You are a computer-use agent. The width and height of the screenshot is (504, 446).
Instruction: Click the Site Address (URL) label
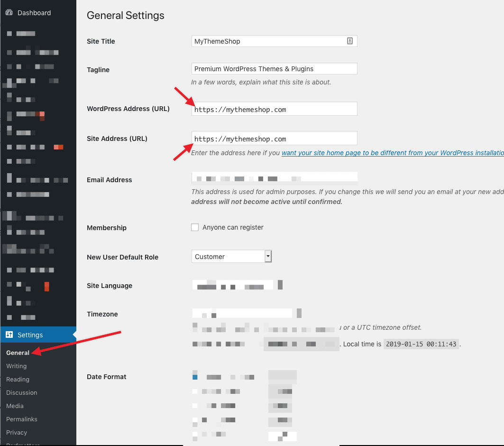click(117, 139)
